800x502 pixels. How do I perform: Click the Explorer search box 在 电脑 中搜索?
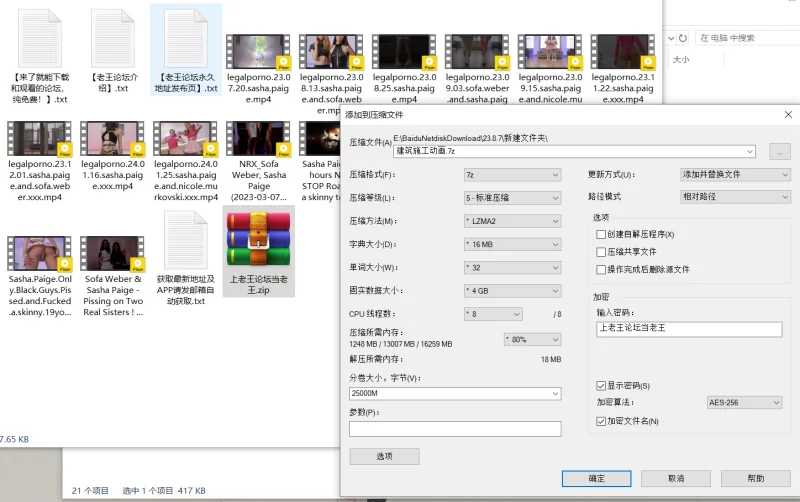747,38
